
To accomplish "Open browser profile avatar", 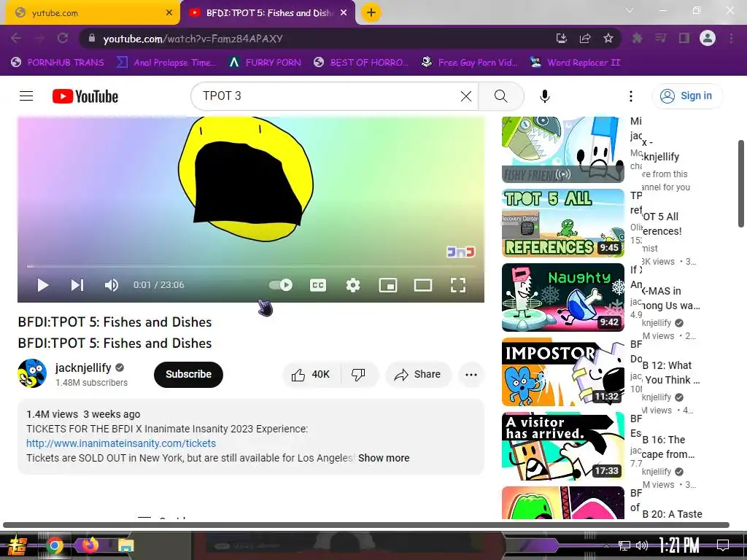I will click(x=708, y=38).
